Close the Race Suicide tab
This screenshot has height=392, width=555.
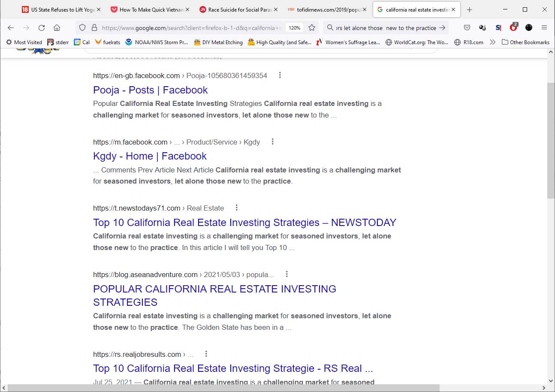[276, 9]
